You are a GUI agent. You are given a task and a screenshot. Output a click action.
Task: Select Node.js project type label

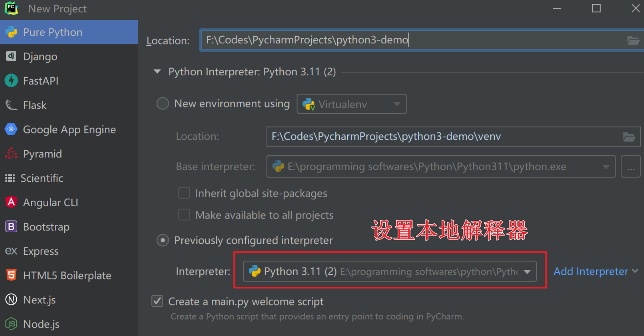click(x=41, y=324)
